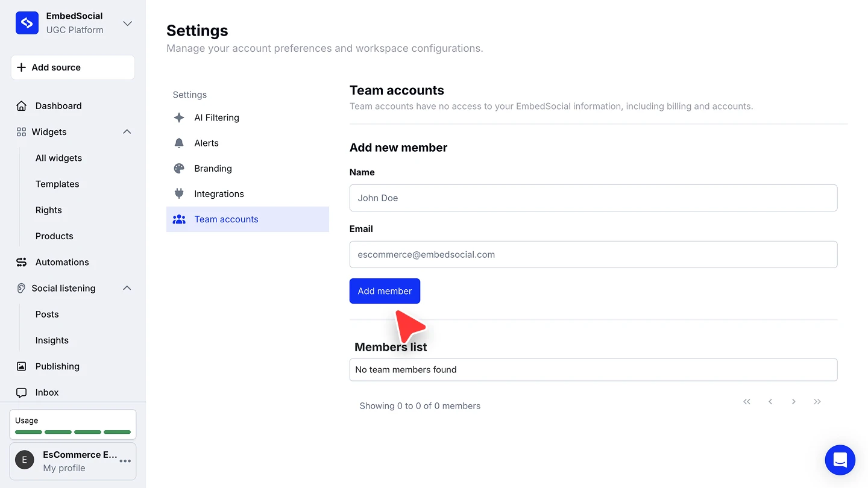Go to Publishing
The image size is (868, 488).
pos(57,366)
